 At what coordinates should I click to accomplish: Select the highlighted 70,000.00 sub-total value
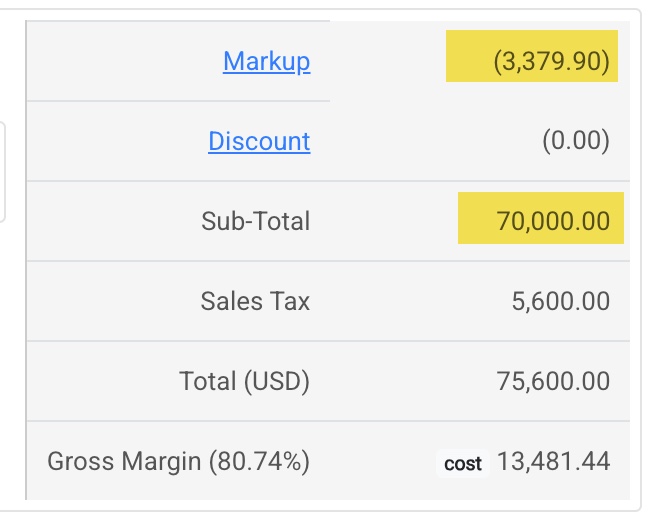click(x=552, y=221)
